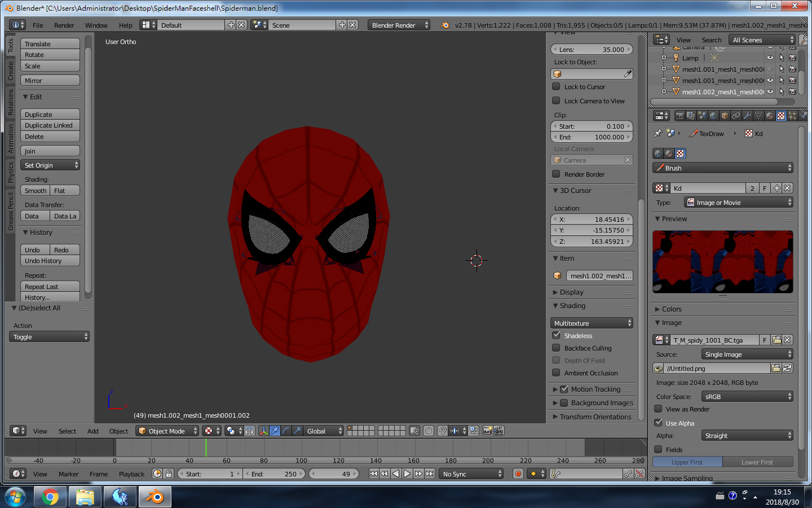Click the Mirror button
This screenshot has height=508, width=812.
50,80
